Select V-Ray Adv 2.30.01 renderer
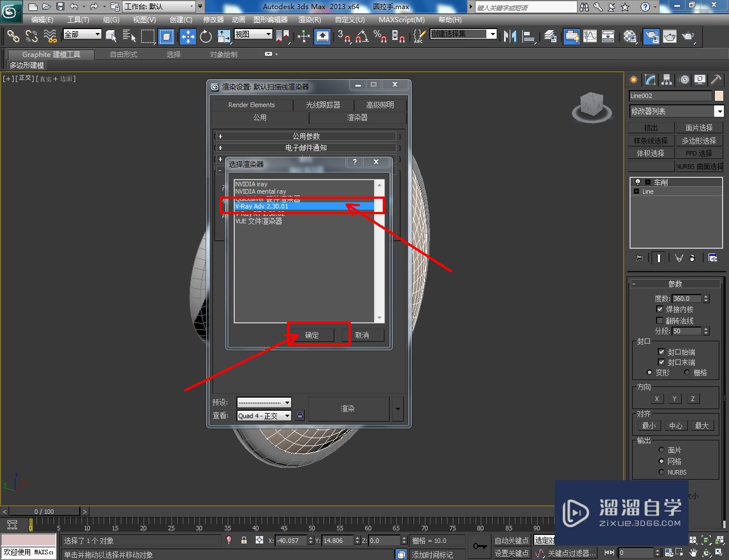The width and height of the screenshot is (729, 560). (305, 206)
